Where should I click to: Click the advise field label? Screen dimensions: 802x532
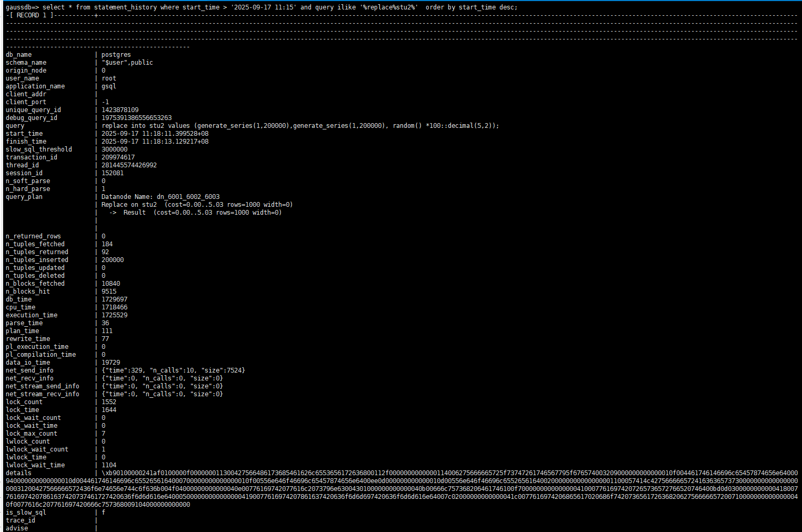tap(17, 528)
